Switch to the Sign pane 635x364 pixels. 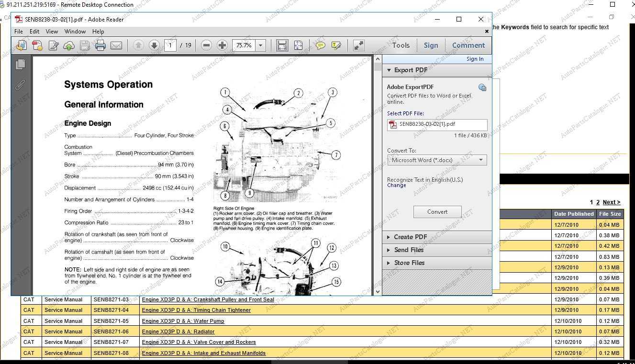[431, 45]
